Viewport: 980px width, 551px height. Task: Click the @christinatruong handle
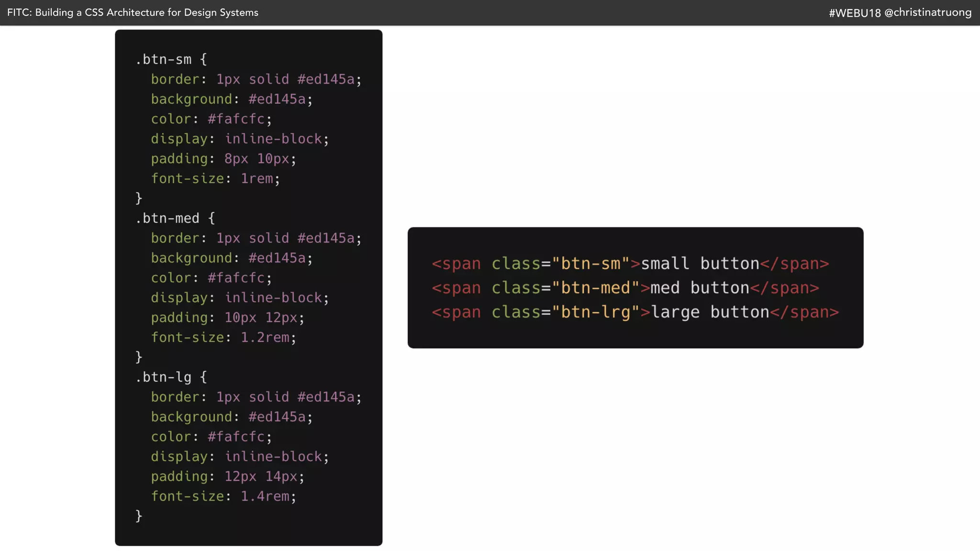(x=928, y=12)
